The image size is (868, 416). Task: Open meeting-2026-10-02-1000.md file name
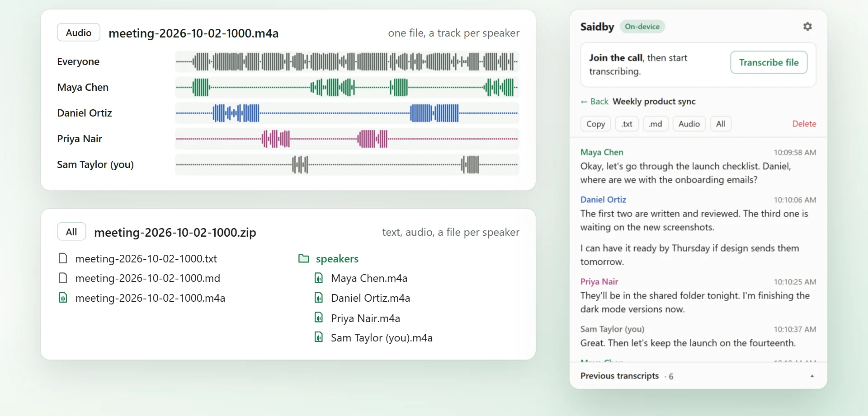point(148,278)
